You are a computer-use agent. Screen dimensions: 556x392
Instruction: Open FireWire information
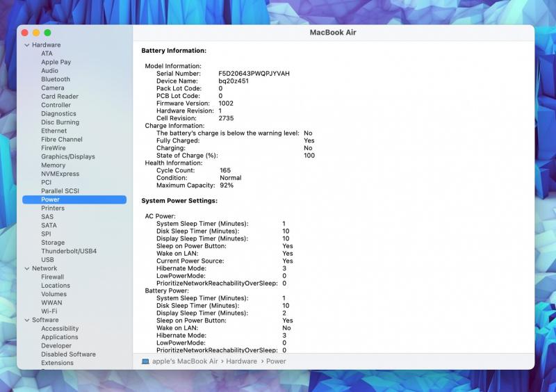click(54, 148)
